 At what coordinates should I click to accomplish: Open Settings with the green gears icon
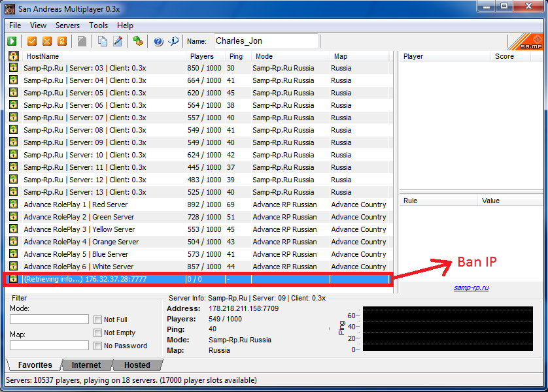[x=138, y=41]
